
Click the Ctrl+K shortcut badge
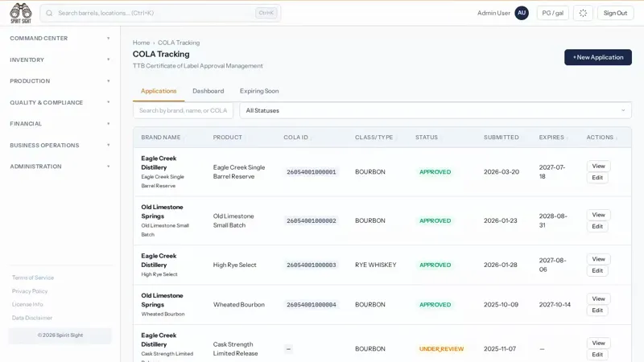[x=266, y=13]
